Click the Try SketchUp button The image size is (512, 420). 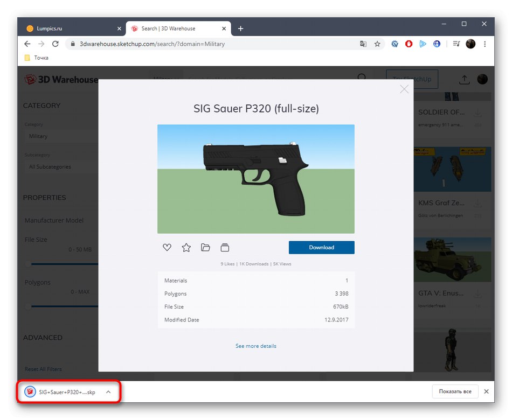[x=412, y=79]
